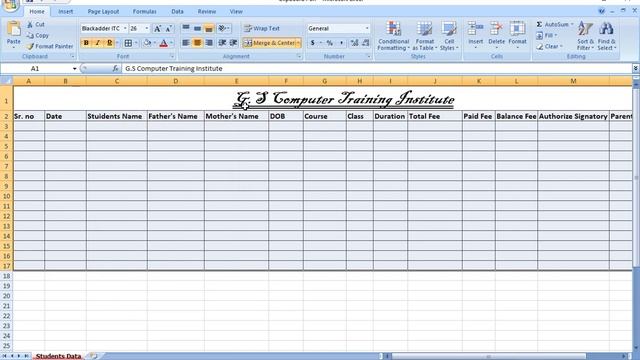Center text horizontally

point(197,43)
